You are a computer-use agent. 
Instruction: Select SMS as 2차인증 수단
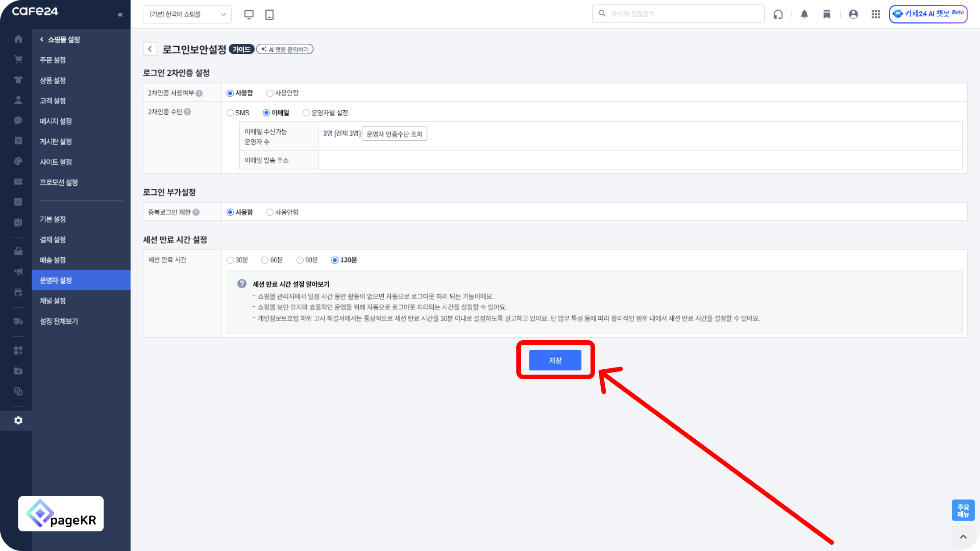click(230, 113)
